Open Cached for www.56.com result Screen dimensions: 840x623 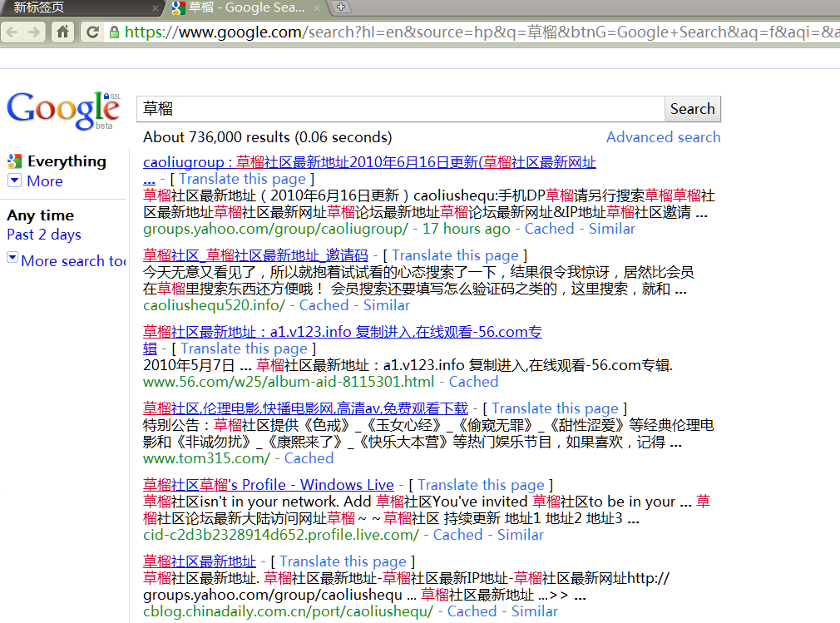[x=473, y=382]
